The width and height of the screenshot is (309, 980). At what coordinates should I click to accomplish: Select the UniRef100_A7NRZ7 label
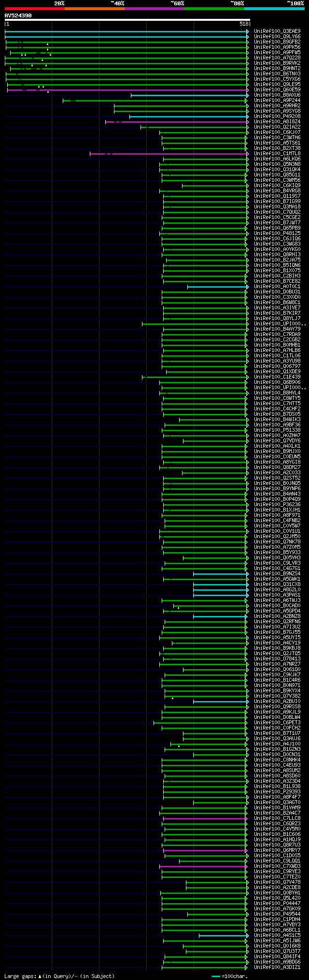(277, 664)
